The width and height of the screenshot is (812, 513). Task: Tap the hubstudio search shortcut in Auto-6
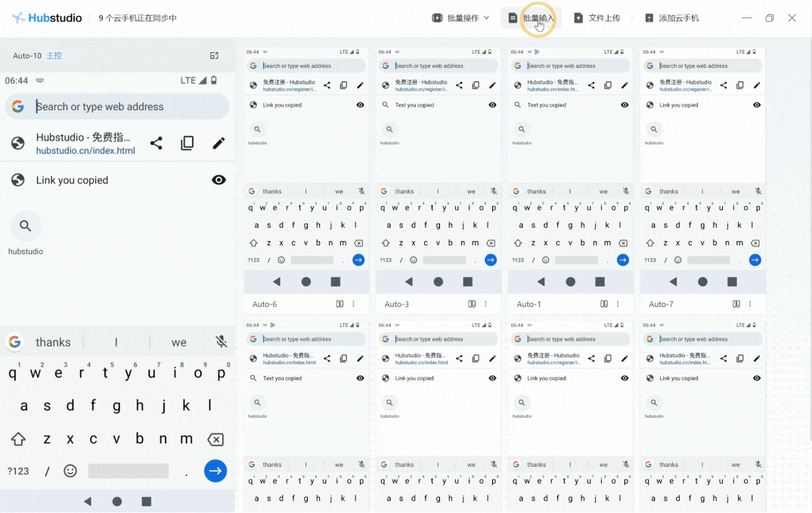257,134
